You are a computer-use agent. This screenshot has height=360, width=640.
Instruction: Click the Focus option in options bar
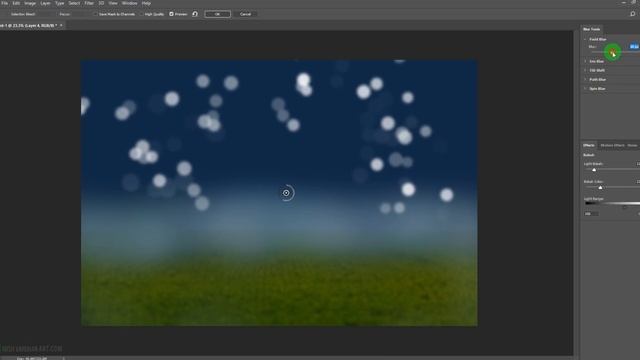coord(64,14)
